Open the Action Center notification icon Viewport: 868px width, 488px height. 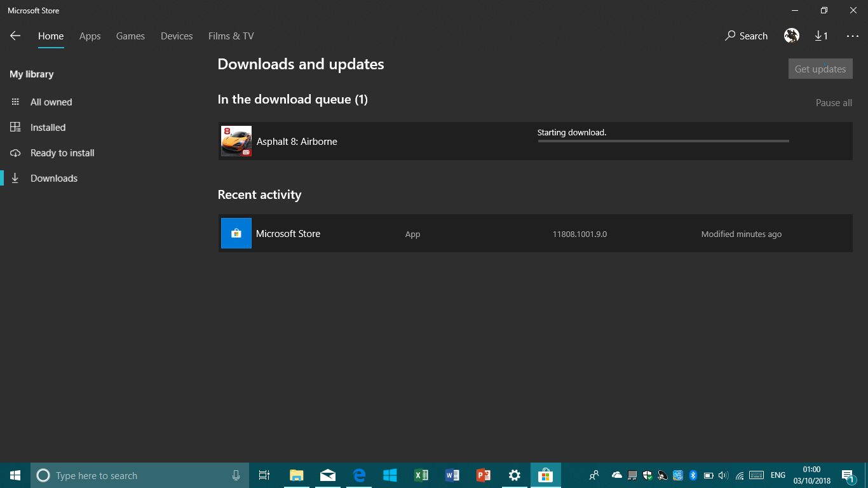coord(848,475)
